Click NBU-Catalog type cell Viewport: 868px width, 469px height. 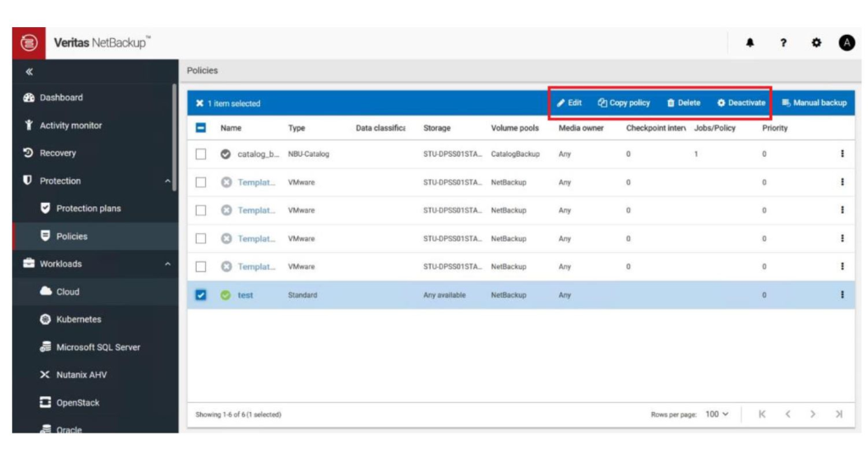point(309,154)
